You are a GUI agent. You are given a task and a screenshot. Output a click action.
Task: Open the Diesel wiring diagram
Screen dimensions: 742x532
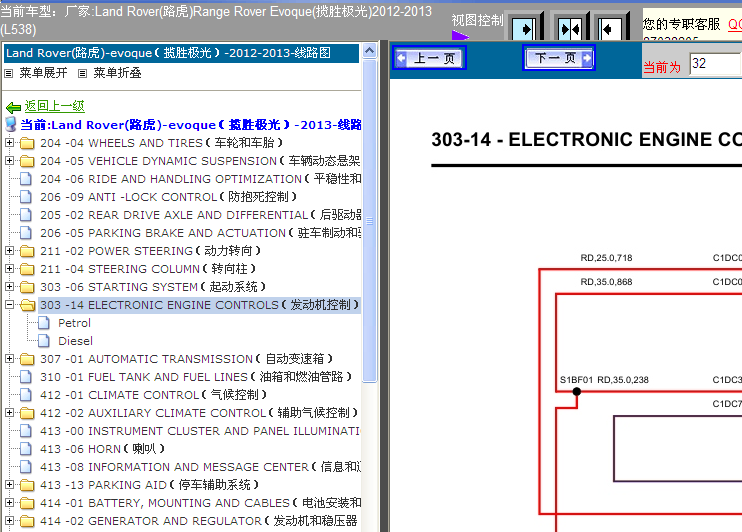[x=75, y=341]
